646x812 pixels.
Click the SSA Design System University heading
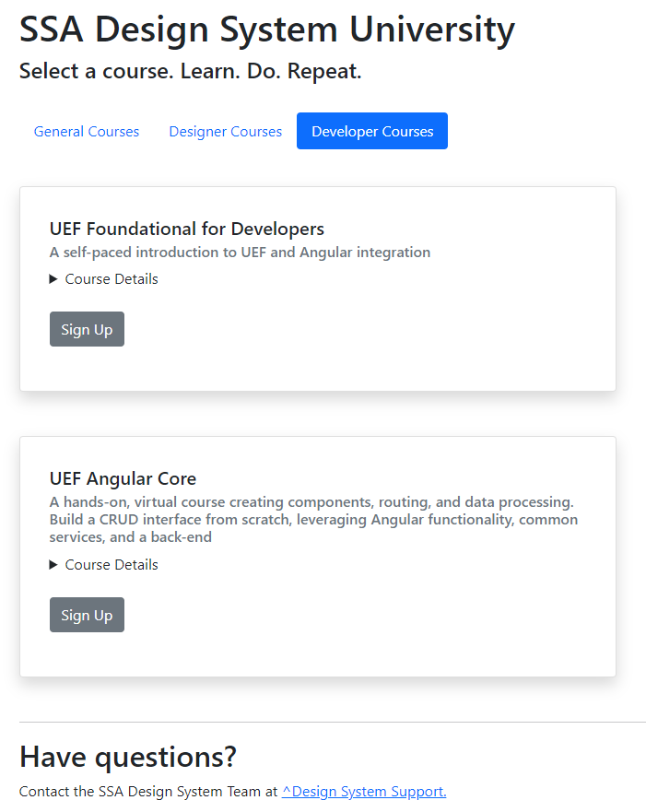(266, 29)
